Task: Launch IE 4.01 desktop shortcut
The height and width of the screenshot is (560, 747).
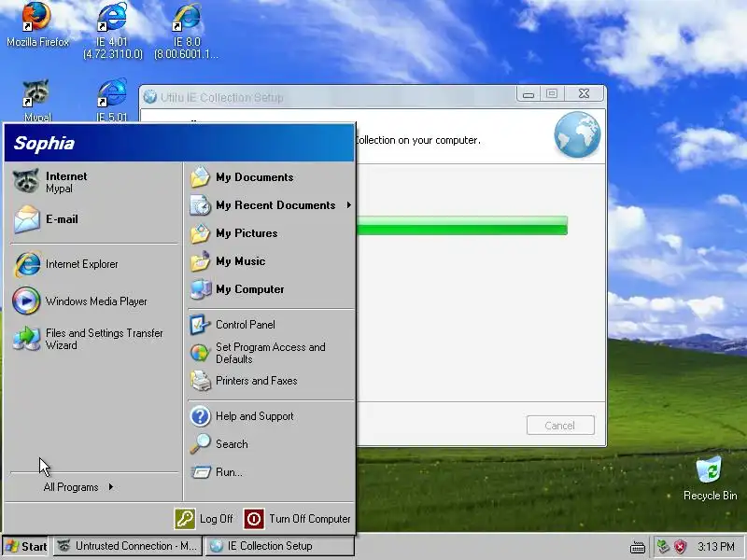Action: tap(112, 31)
